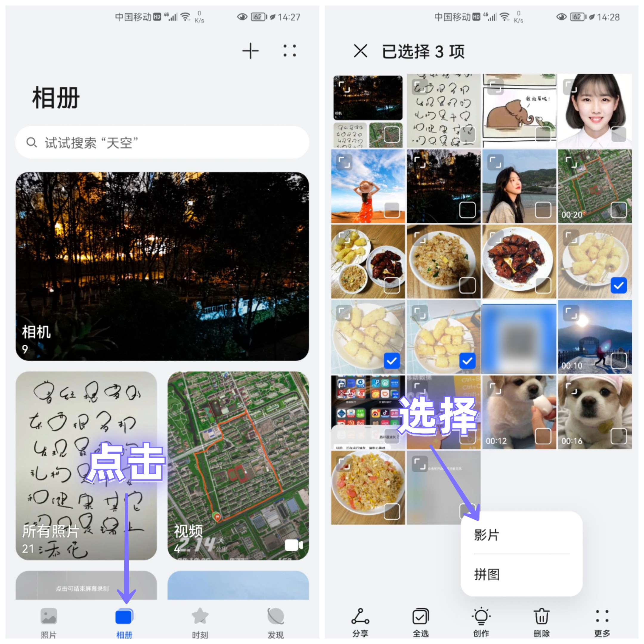Viewport: 644px width, 644px height.
Task: Click the 创作 (Create) icon
Action: coord(483,622)
